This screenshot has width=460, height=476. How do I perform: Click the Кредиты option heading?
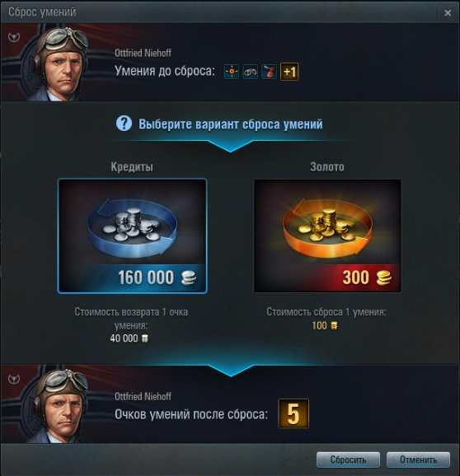pos(132,167)
